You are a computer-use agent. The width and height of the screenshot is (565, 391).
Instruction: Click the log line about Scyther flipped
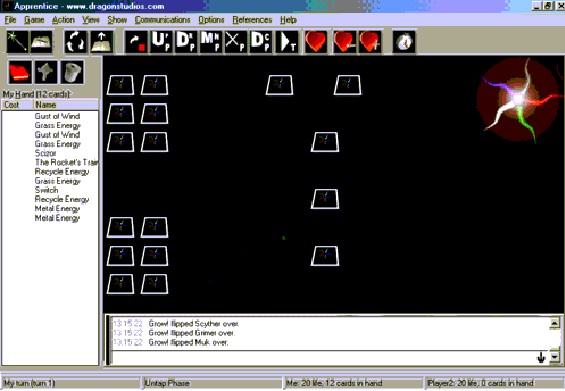click(194, 324)
